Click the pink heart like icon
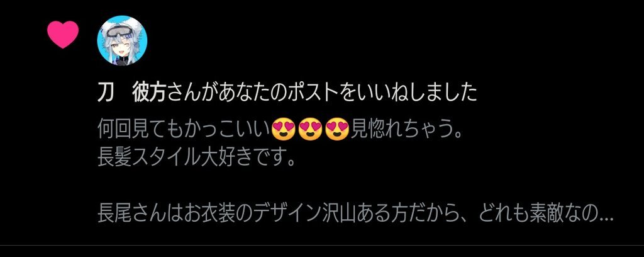This screenshot has height=257, width=644. pos(63,35)
